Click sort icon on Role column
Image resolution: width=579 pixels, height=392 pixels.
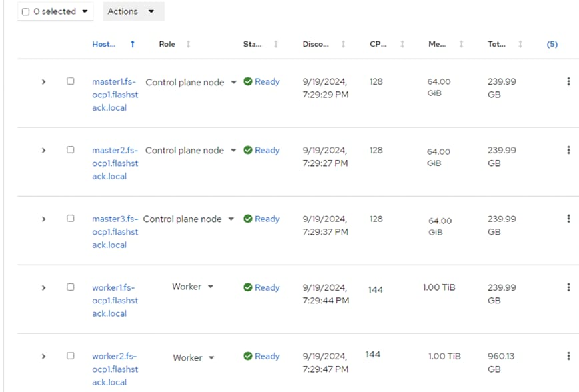pyautogui.click(x=188, y=44)
